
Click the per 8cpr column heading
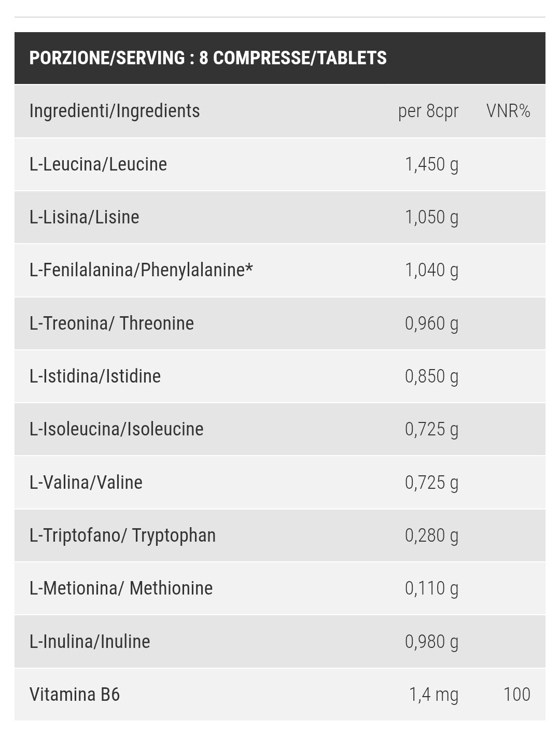(x=428, y=111)
